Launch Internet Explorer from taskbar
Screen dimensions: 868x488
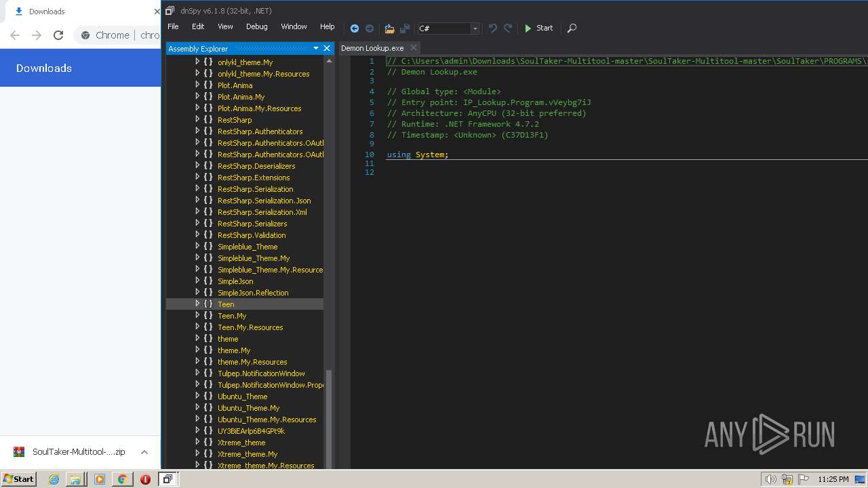pos(54,479)
